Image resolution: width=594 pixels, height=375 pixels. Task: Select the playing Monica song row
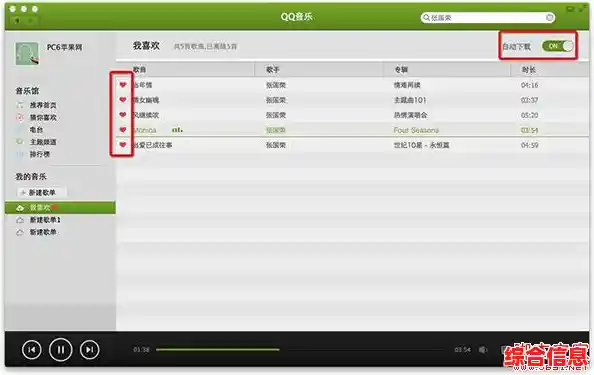(352, 130)
